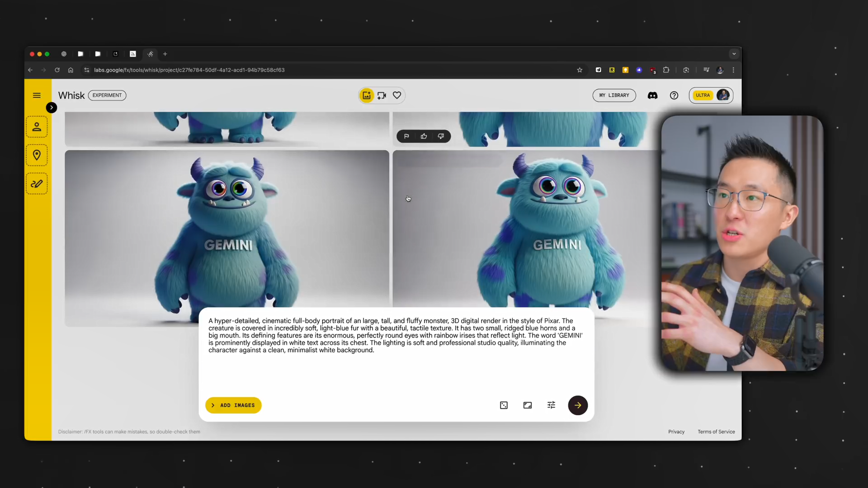This screenshot has height=488, width=868.
Task: Expand the sidebar with arrow chevron
Action: (52, 108)
